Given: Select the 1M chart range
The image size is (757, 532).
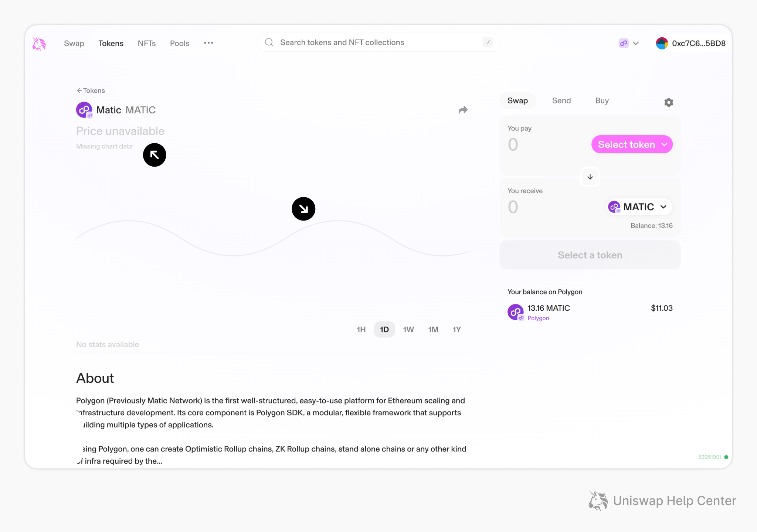Looking at the screenshot, I should pos(433,330).
